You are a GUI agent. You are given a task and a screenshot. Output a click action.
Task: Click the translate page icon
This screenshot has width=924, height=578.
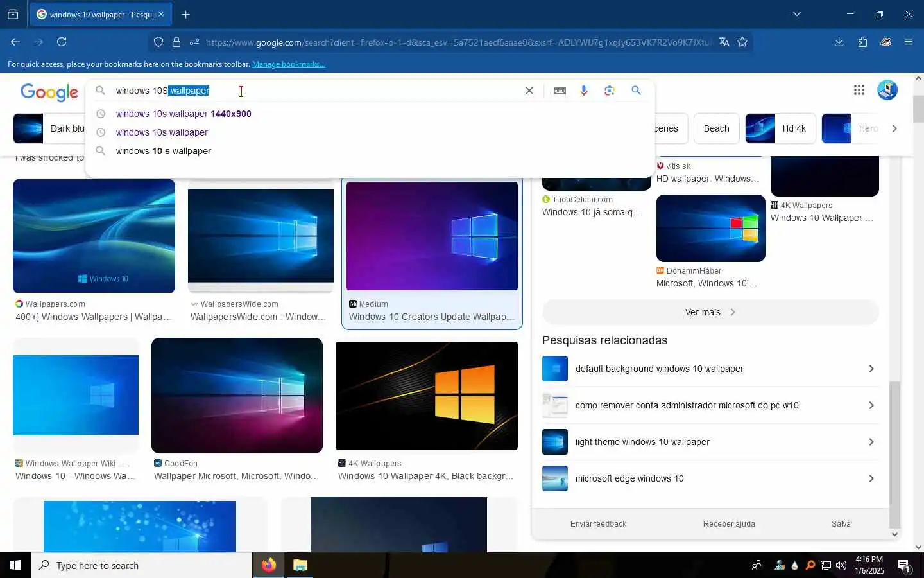click(724, 42)
